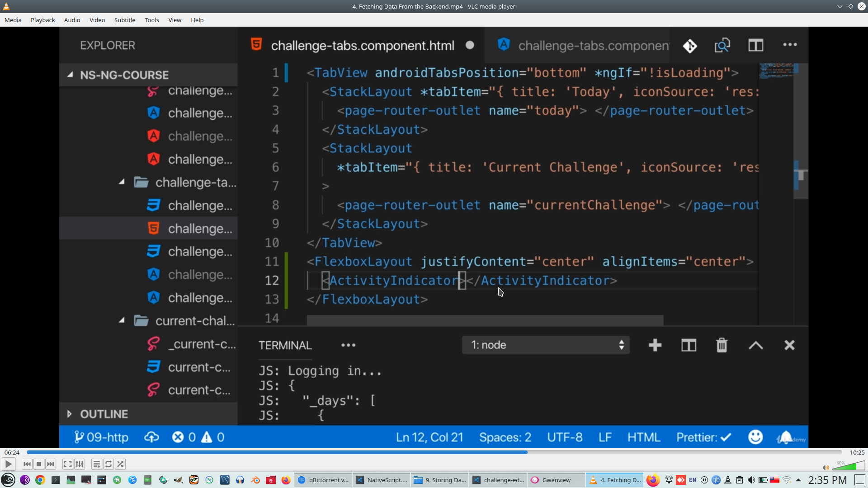This screenshot has height=488, width=868.
Task: Adjust the VLC volume slider
Action: (848, 466)
